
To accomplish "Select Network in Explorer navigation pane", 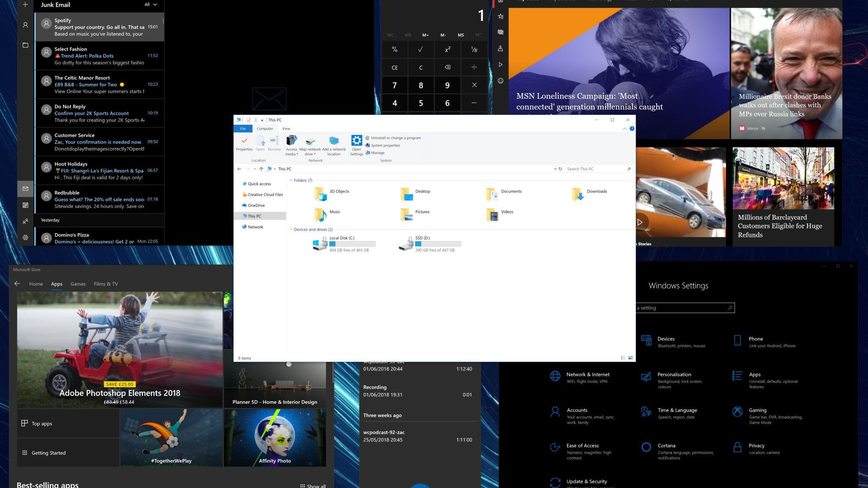I will (x=255, y=227).
